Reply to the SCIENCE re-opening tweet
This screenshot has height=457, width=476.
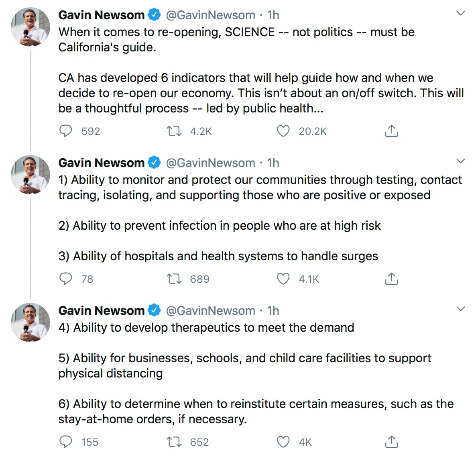point(66,131)
